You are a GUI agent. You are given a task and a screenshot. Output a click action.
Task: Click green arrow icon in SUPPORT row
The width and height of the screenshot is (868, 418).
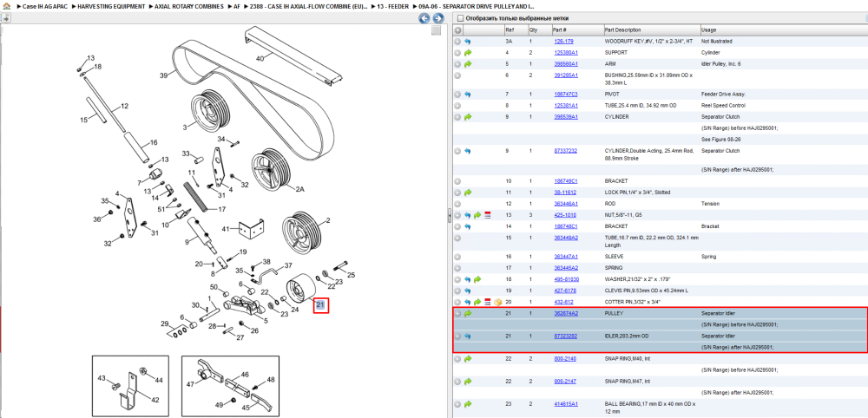(x=467, y=53)
